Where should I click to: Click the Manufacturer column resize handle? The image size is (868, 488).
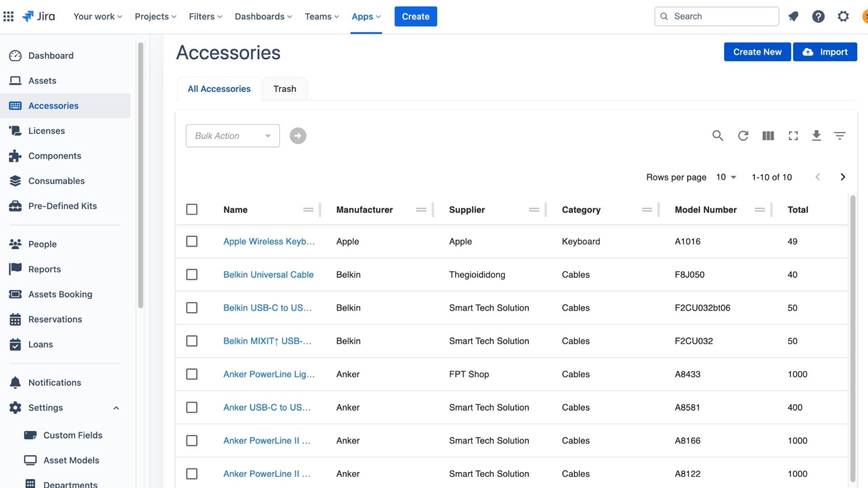click(x=433, y=210)
